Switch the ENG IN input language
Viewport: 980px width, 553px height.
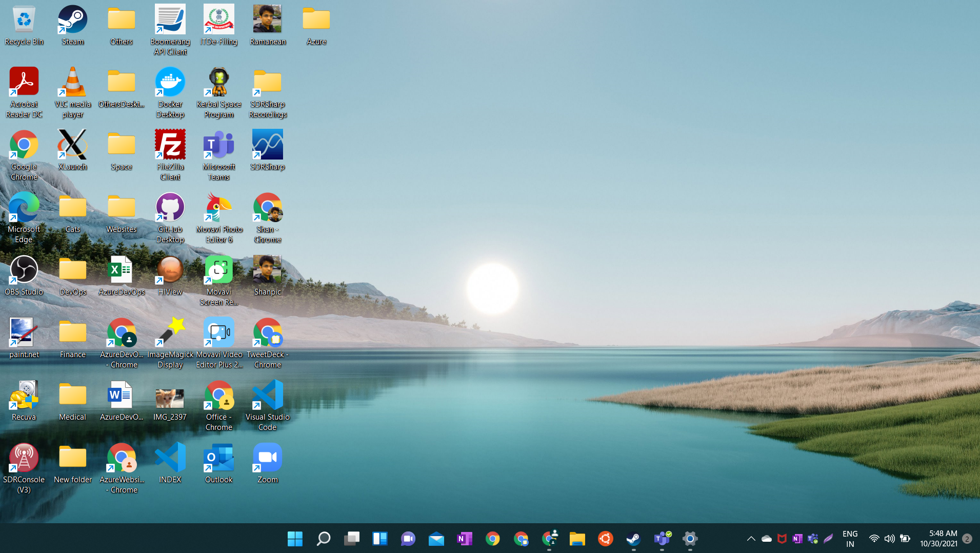pyautogui.click(x=850, y=539)
